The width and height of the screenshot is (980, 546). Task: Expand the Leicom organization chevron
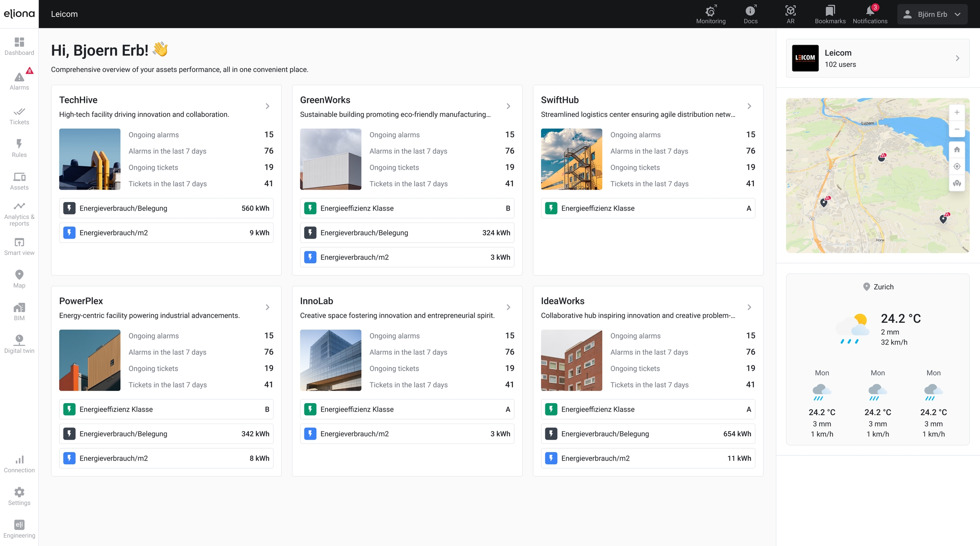957,58
